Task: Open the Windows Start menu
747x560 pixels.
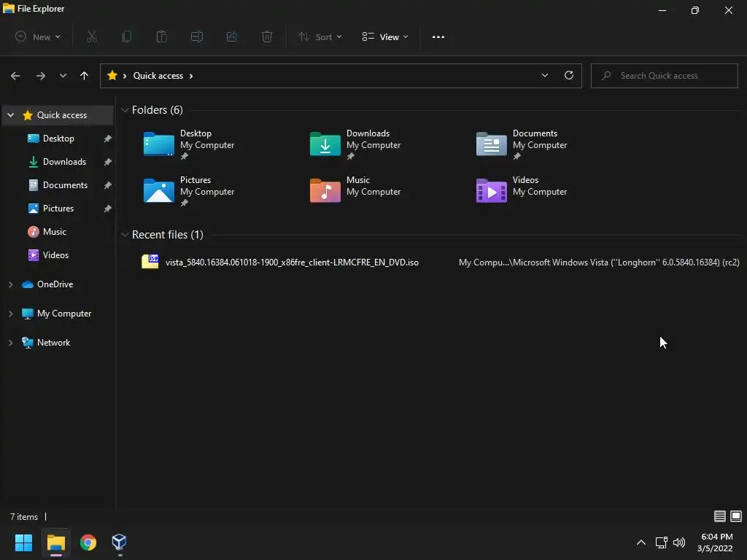Action: point(23,542)
